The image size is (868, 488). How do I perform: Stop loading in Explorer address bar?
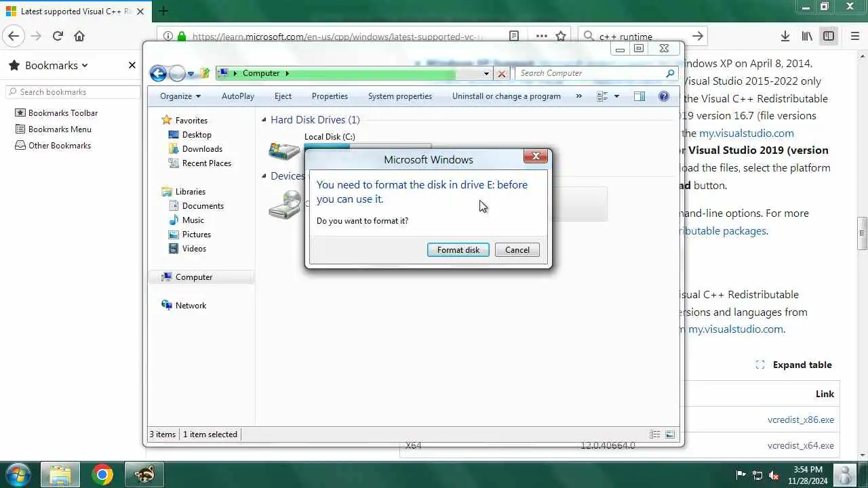pyautogui.click(x=502, y=73)
